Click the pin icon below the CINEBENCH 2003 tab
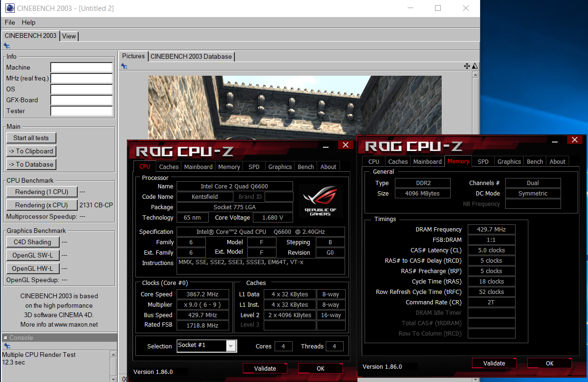The width and height of the screenshot is (588, 382). click(x=7, y=46)
